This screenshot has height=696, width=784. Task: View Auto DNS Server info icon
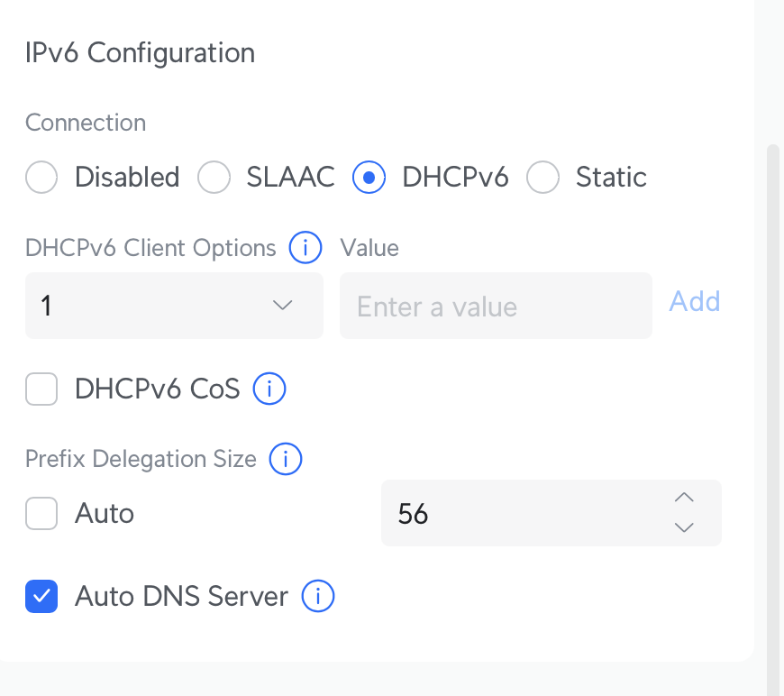tap(317, 596)
